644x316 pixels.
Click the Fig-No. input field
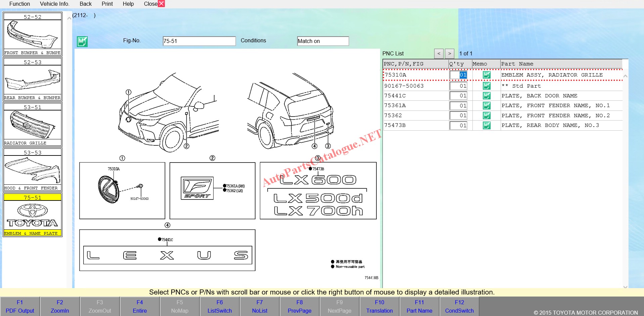point(199,41)
